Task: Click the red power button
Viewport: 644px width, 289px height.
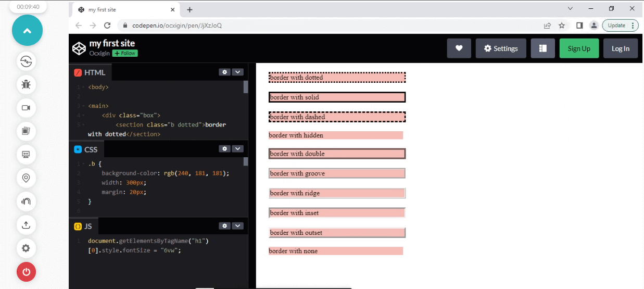Action: point(26,272)
